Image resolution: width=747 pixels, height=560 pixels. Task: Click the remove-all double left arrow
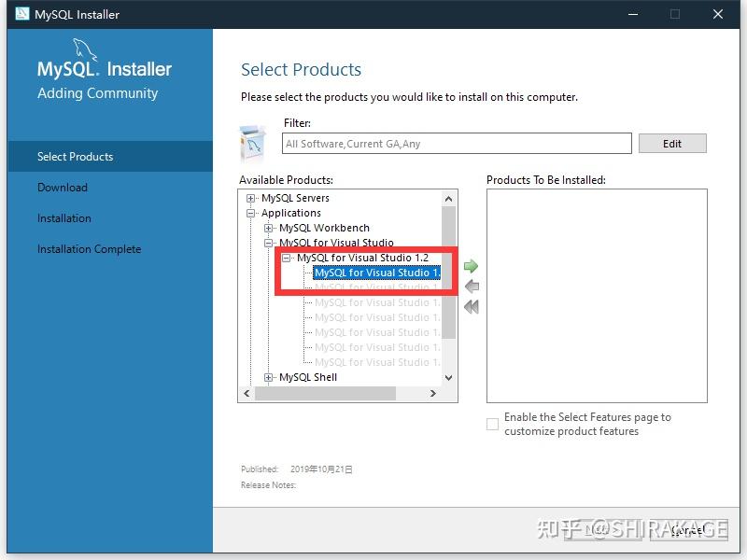472,307
